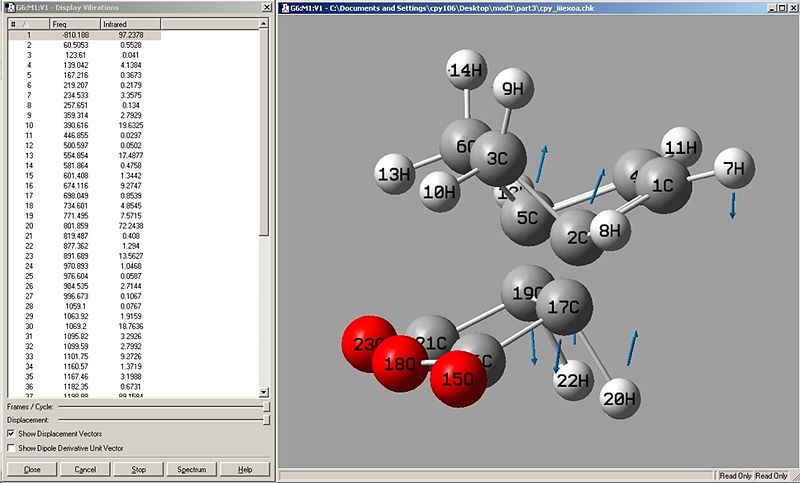
Task: Select mode 26 with frequency 984.535
Action: coord(84,286)
